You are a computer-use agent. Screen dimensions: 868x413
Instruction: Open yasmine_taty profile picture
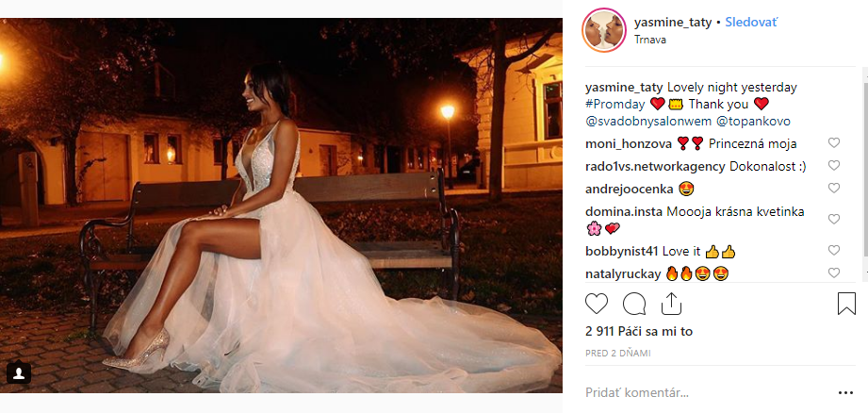[x=604, y=30]
